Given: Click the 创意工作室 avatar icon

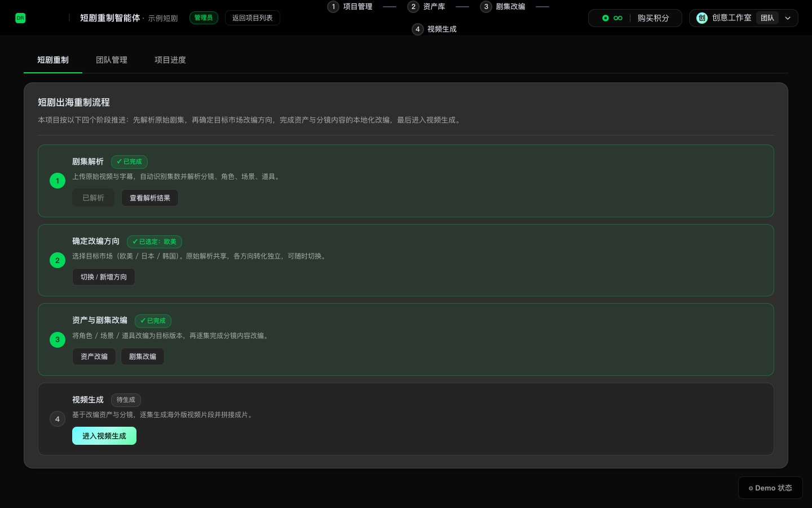Looking at the screenshot, I should [x=702, y=18].
